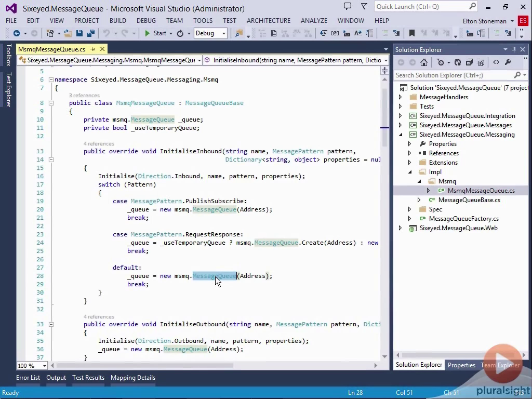Refresh Solution Explorer with the sync arrows icon

point(458,62)
